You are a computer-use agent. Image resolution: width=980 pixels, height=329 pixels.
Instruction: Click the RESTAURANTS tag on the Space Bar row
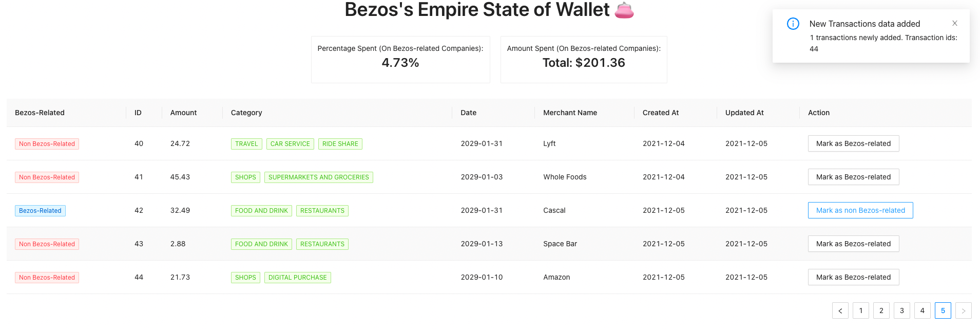click(x=322, y=244)
